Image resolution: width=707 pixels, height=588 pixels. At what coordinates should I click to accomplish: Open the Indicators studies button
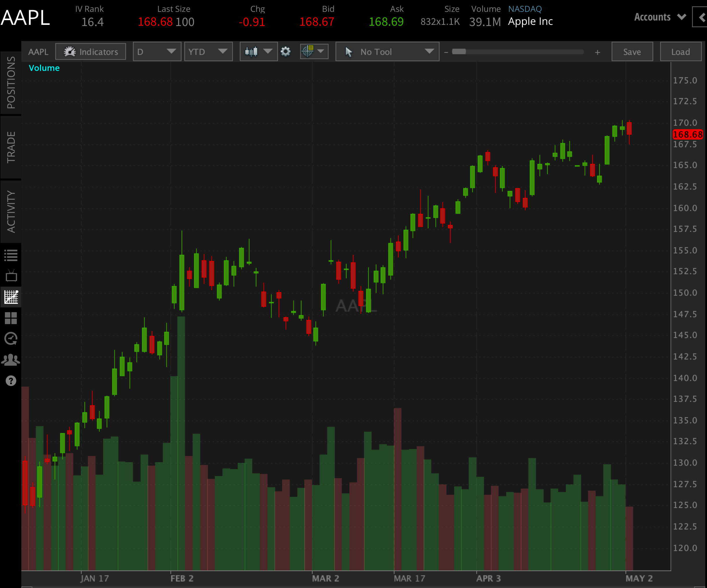[90, 52]
